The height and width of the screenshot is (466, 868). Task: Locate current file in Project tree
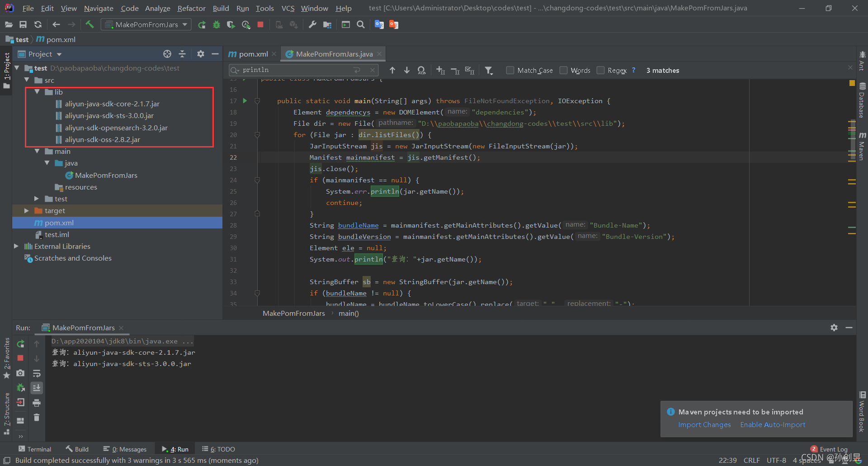coord(167,54)
